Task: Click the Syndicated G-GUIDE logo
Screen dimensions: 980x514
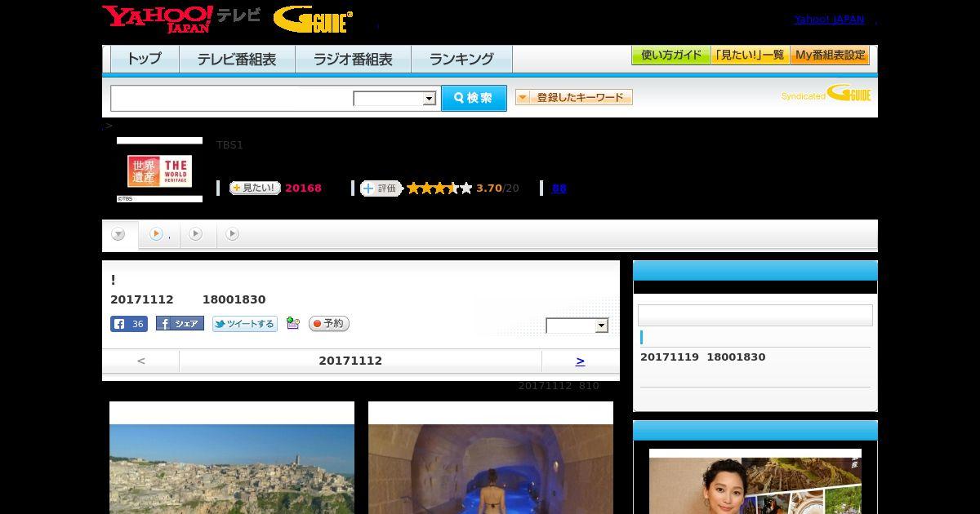Action: (x=826, y=94)
